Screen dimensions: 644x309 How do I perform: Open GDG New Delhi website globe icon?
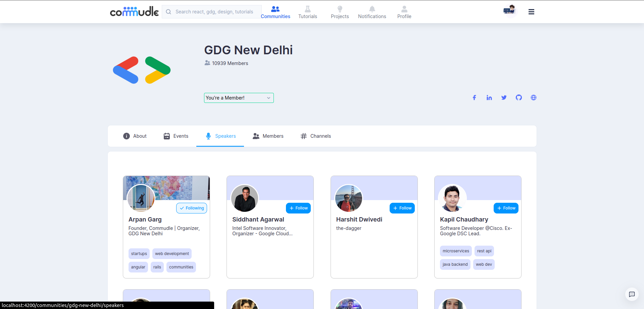534,98
